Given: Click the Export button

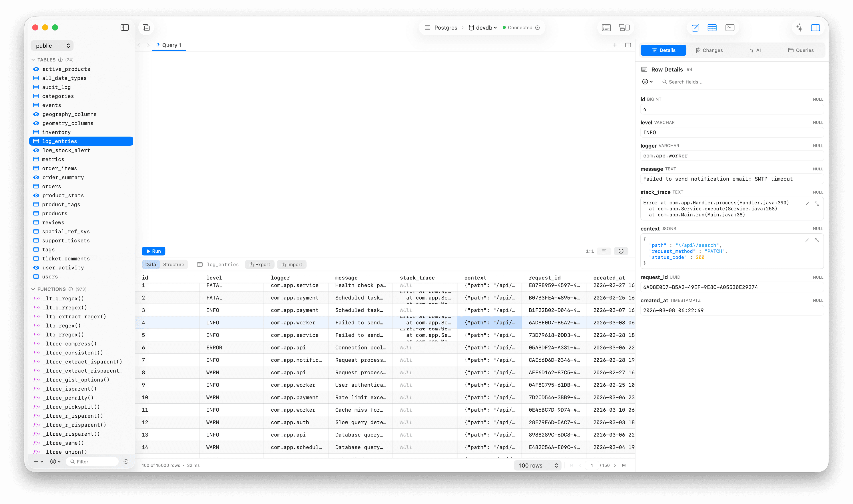Looking at the screenshot, I should point(259,265).
